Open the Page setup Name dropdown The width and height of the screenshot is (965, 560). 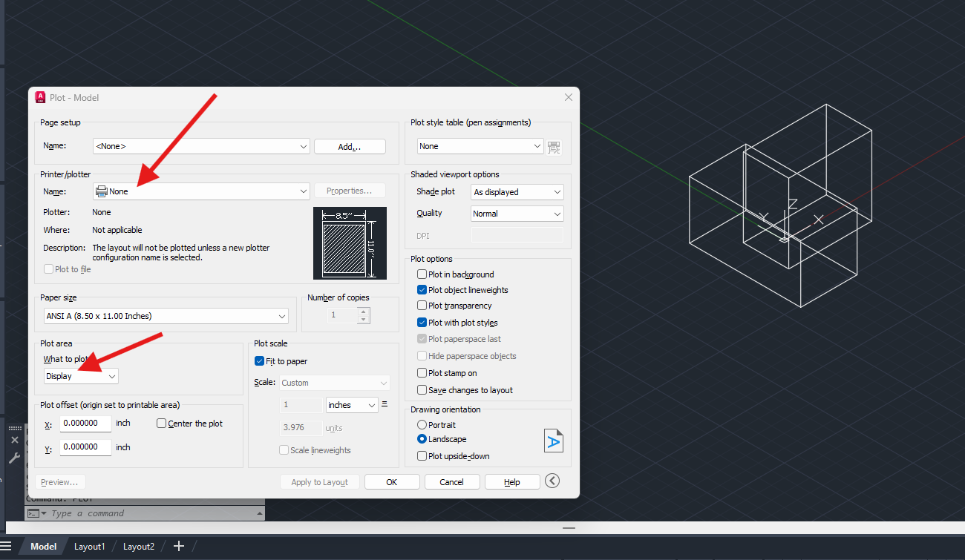pos(201,146)
